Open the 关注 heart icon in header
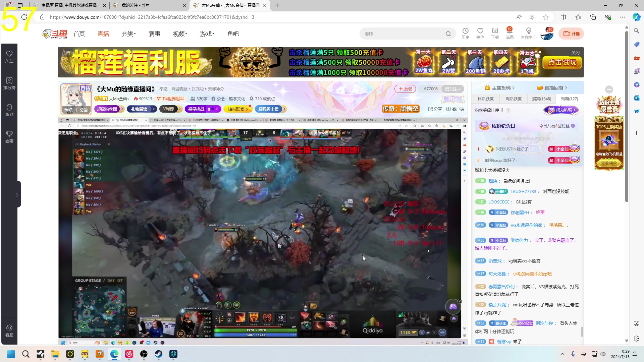The height and width of the screenshot is (362, 644). (480, 34)
